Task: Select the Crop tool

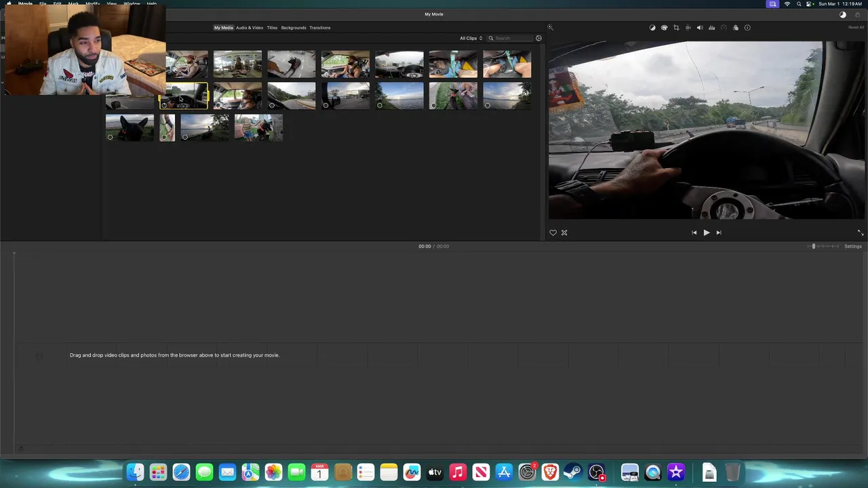Action: point(676,28)
